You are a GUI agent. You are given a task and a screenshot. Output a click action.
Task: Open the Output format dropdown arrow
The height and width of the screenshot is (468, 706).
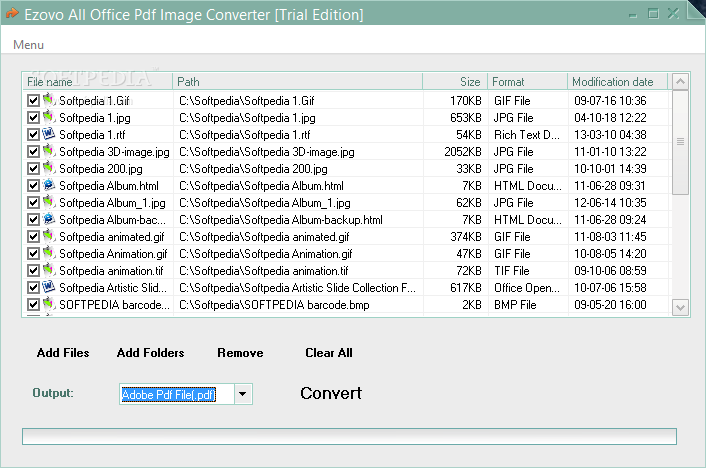click(243, 394)
